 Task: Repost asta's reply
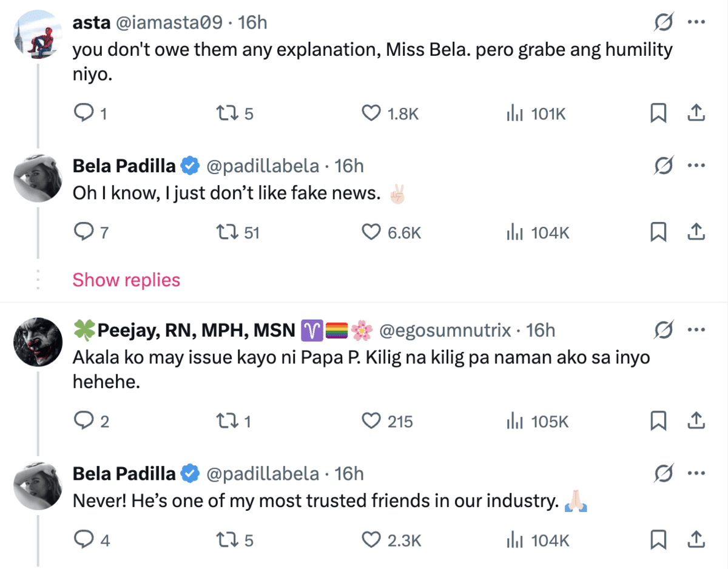(x=226, y=113)
